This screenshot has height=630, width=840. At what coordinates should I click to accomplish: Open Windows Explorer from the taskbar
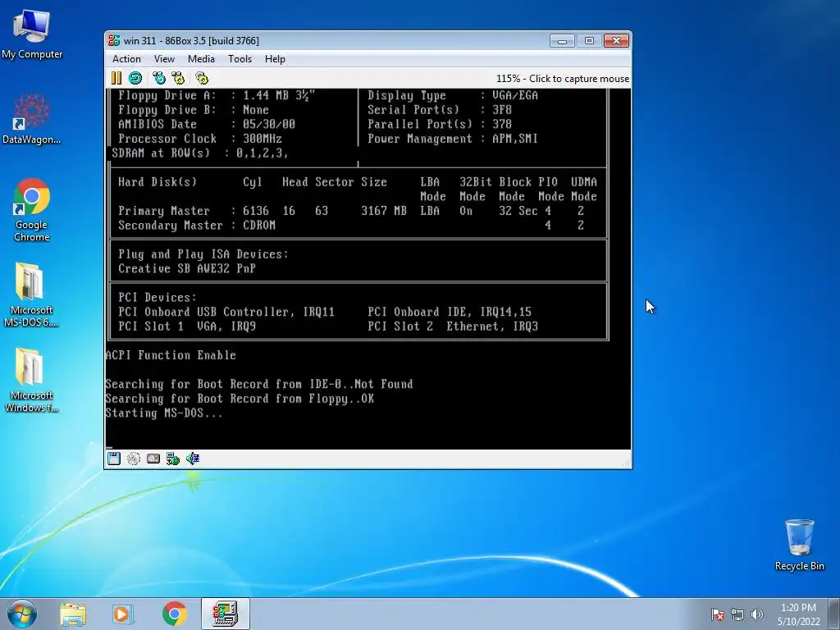[x=73, y=614]
